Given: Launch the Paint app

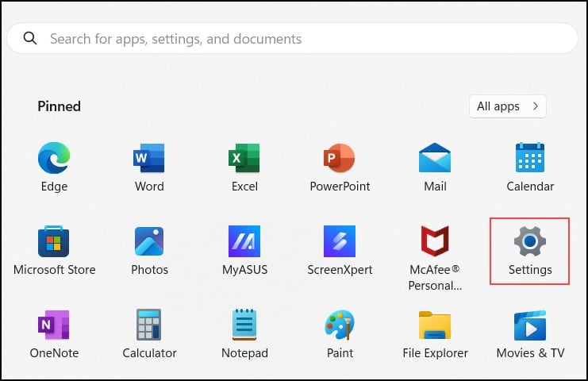Looking at the screenshot, I should point(340,333).
